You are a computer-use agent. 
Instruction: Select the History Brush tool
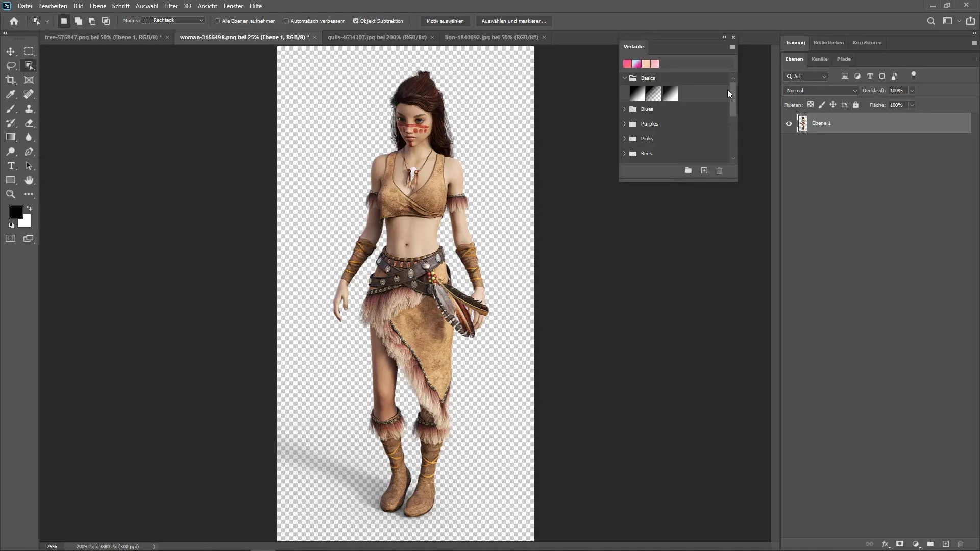11,123
